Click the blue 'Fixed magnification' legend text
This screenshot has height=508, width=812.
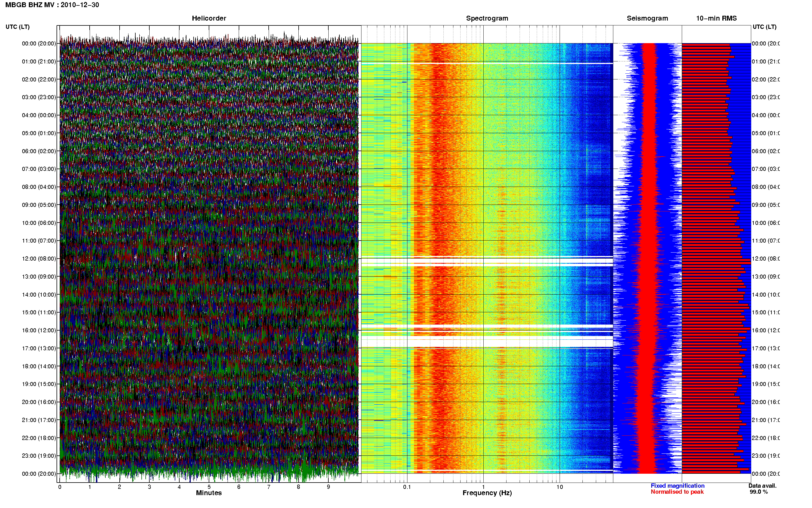point(678,486)
